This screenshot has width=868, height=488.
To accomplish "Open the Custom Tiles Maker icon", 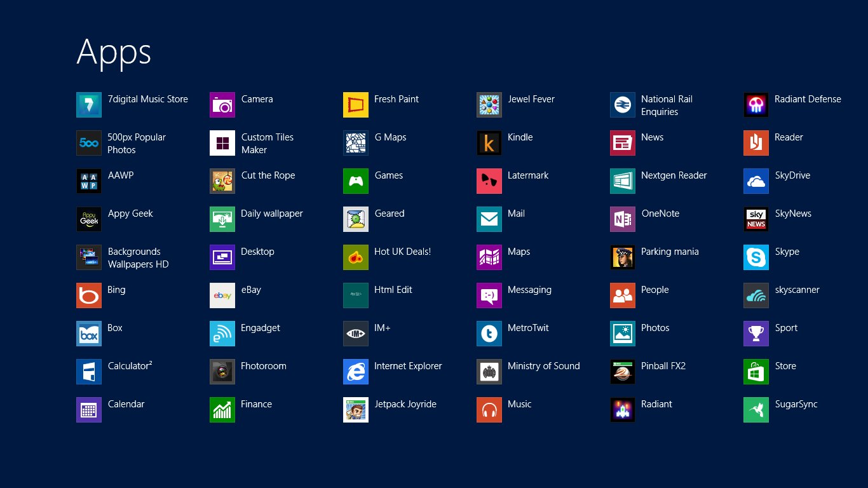I will coord(222,143).
